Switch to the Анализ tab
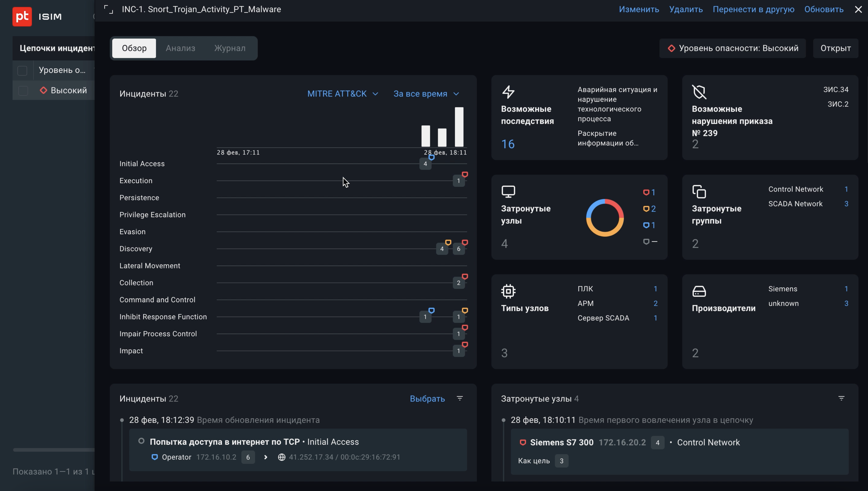This screenshot has height=491, width=868. 180,48
